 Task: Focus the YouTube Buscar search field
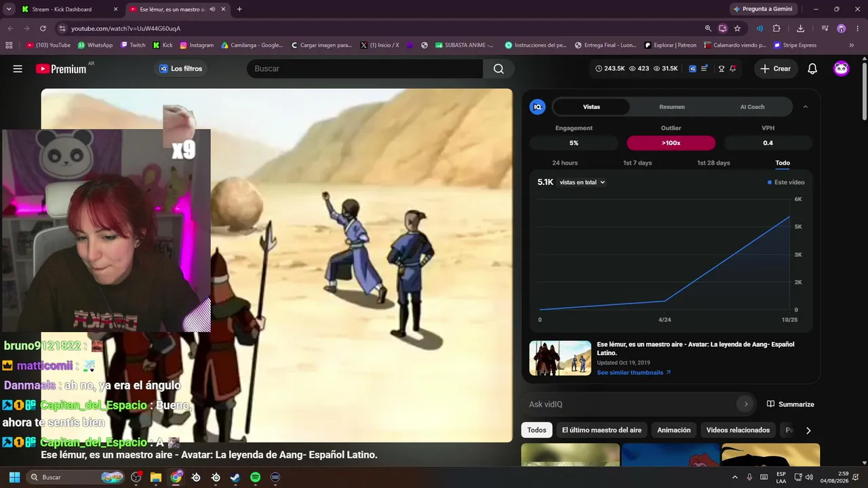coord(365,68)
